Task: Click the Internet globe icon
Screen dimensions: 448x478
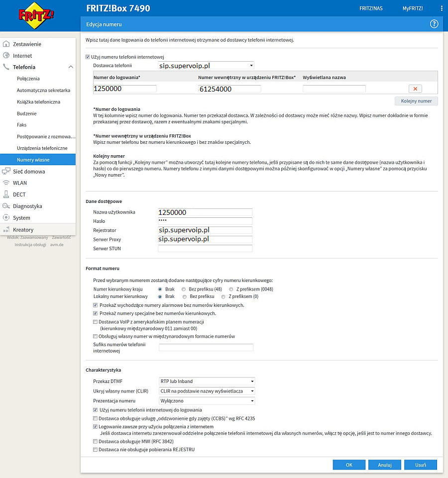Action: click(x=6, y=56)
